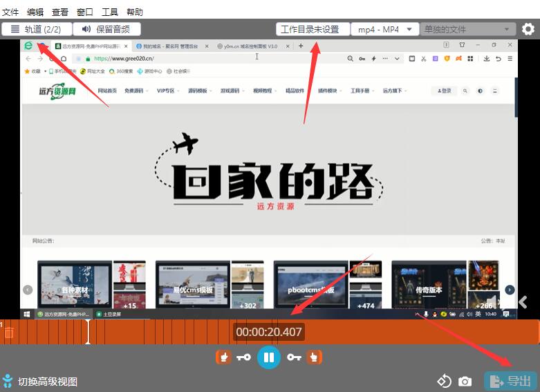540x392 pixels.
Task: Open the 编辑 (Edit) menu
Action: [x=35, y=12]
